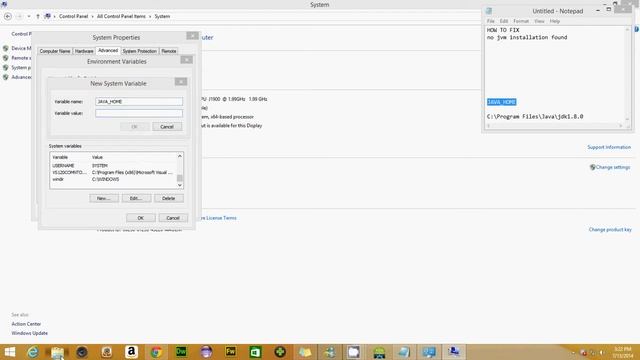
Task: Open the Amazon app on the taskbar
Action: (131, 352)
